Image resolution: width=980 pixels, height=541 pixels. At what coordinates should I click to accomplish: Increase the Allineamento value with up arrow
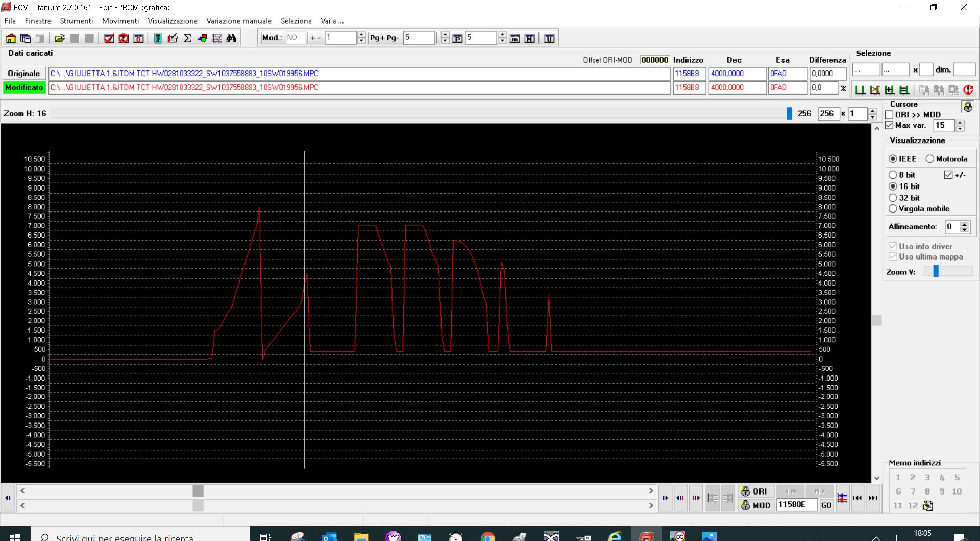[x=964, y=224]
